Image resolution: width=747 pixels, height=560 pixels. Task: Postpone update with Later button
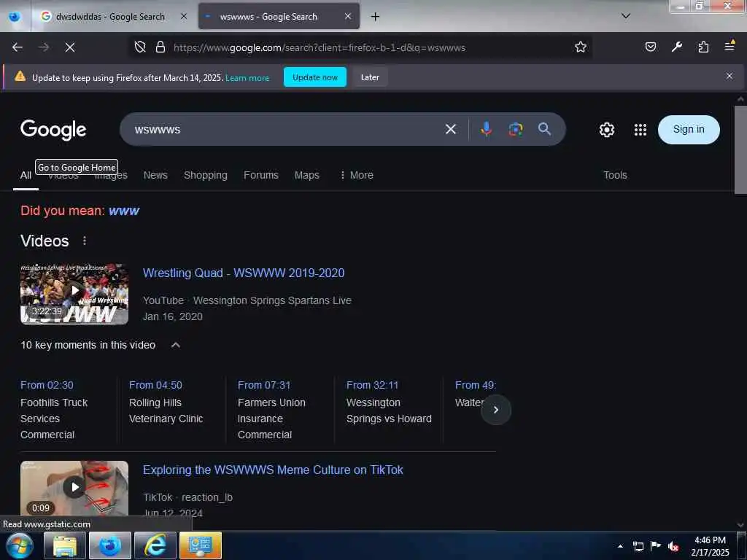tap(370, 77)
